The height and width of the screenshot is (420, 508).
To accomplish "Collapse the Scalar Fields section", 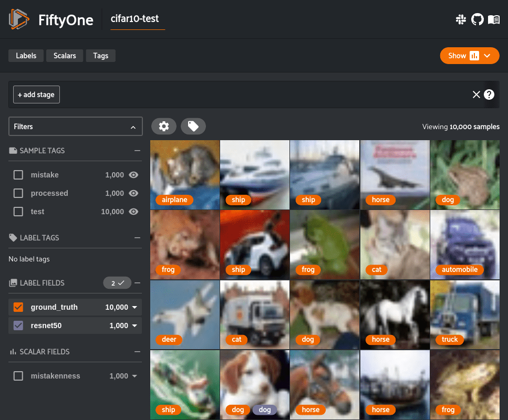I will pyautogui.click(x=137, y=352).
